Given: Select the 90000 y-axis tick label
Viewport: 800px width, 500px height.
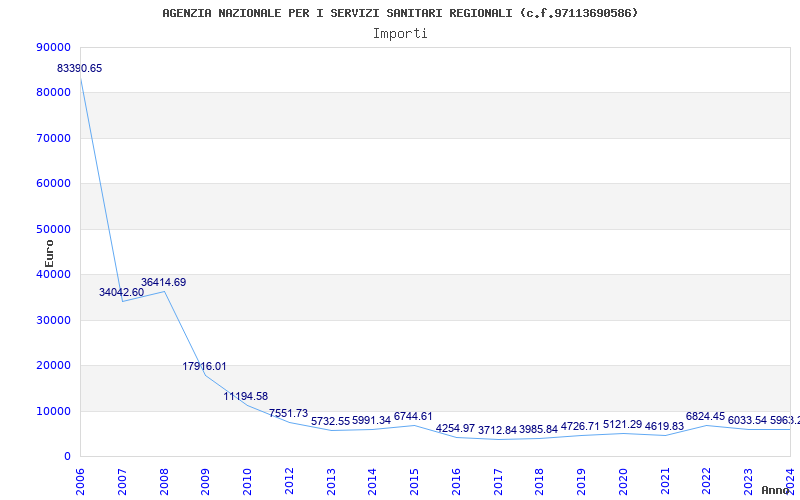Looking at the screenshot, I should tap(54, 47).
